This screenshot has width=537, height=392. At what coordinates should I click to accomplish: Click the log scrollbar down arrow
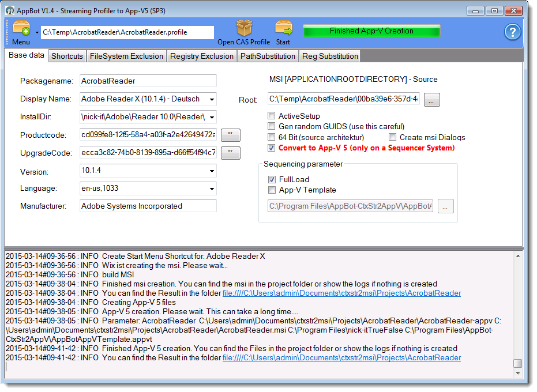(x=518, y=373)
